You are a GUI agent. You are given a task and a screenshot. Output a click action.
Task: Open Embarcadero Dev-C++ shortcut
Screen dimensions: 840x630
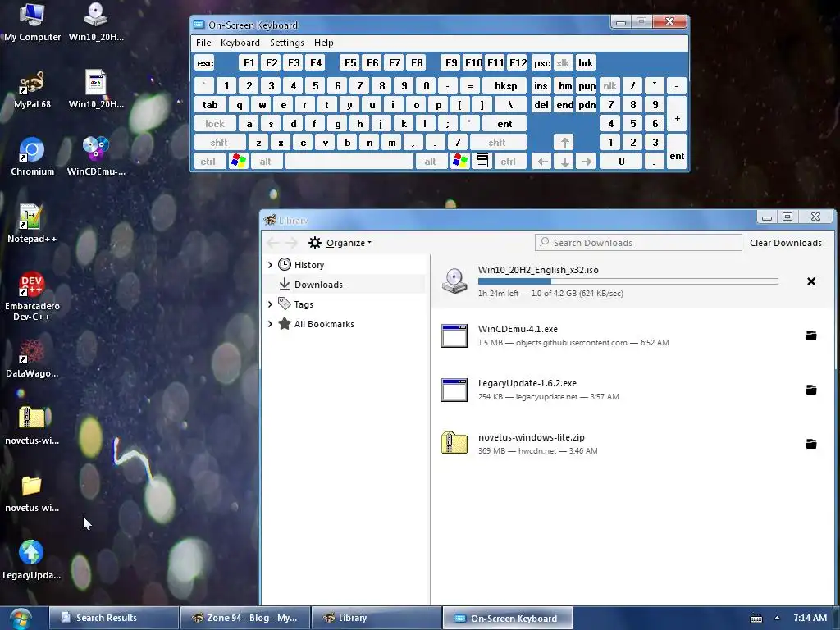pyautogui.click(x=32, y=296)
